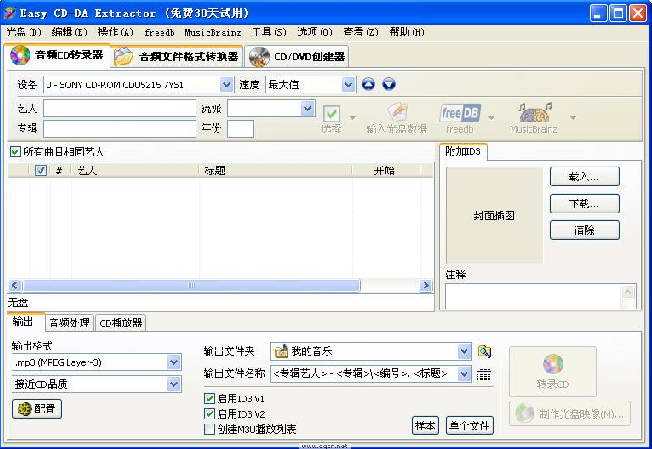This screenshot has width=652, height=449.
Task: Switch to the 音频CD转录器 tab
Action: [x=58, y=55]
